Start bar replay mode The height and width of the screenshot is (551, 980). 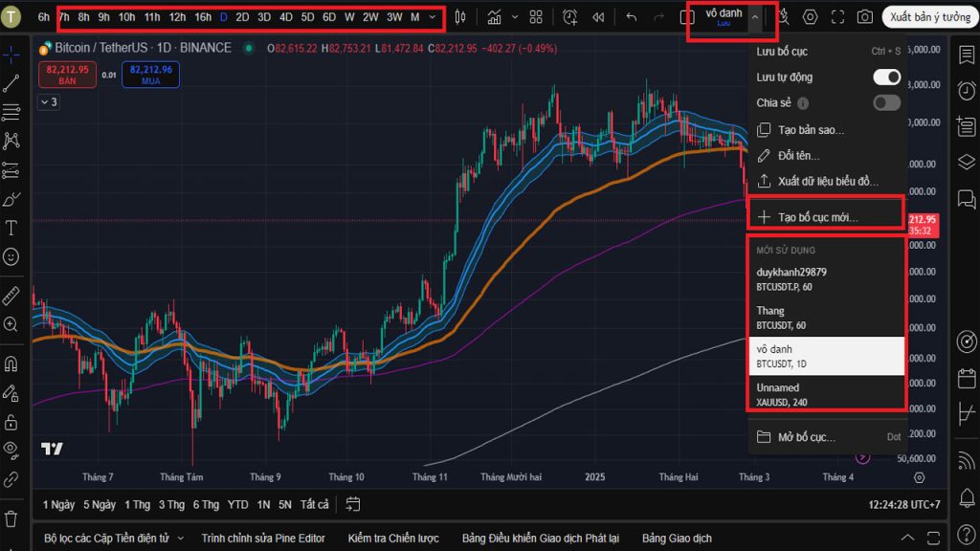598,17
